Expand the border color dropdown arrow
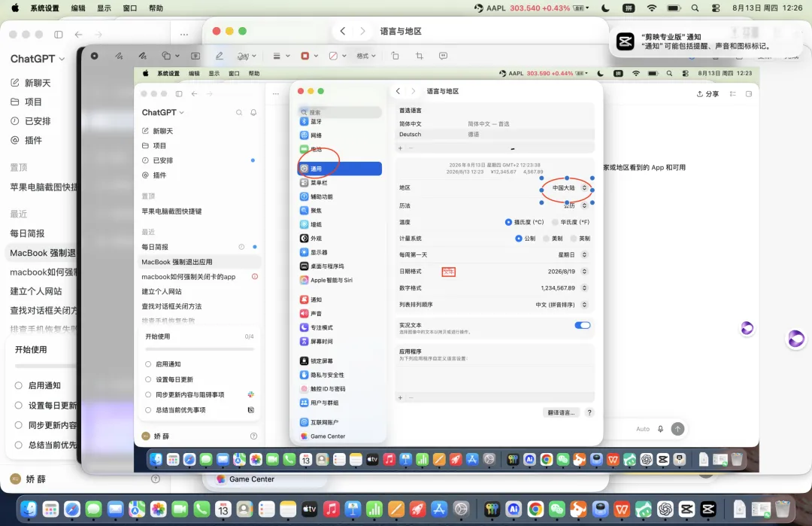Viewport: 812px width, 526px height. click(315, 56)
